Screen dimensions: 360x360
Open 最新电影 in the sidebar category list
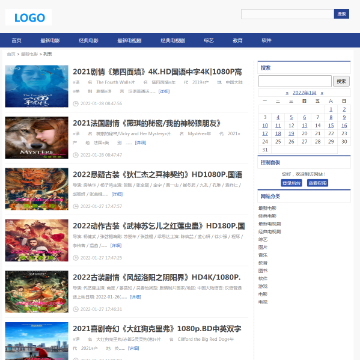267,208
